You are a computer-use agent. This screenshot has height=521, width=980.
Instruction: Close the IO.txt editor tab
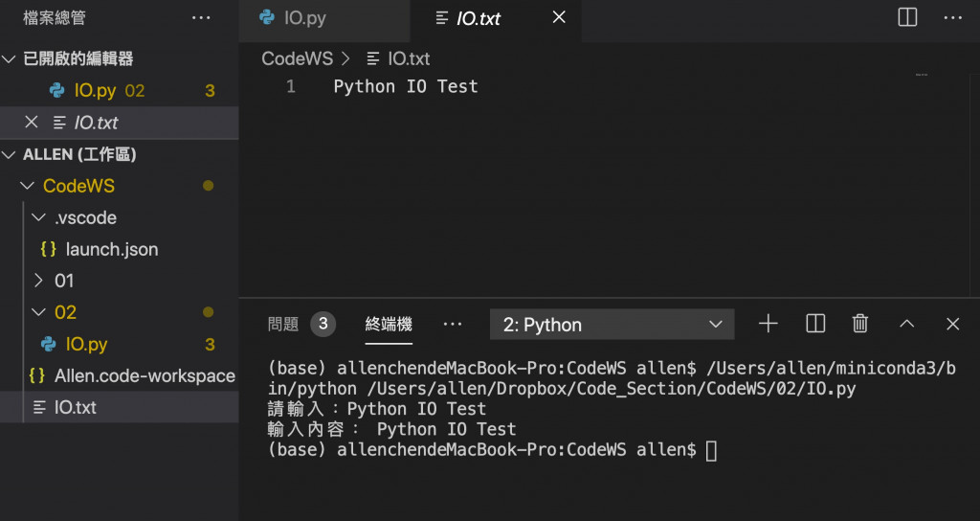click(560, 17)
